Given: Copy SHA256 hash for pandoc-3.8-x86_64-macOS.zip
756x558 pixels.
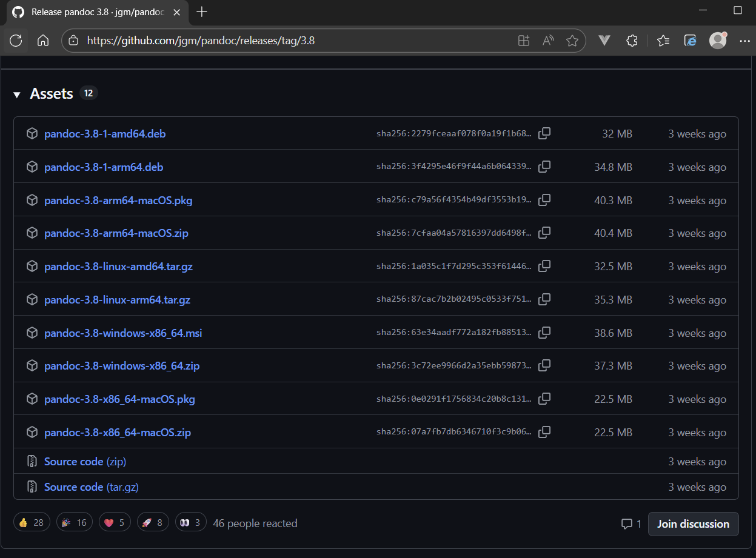Looking at the screenshot, I should tap(544, 432).
